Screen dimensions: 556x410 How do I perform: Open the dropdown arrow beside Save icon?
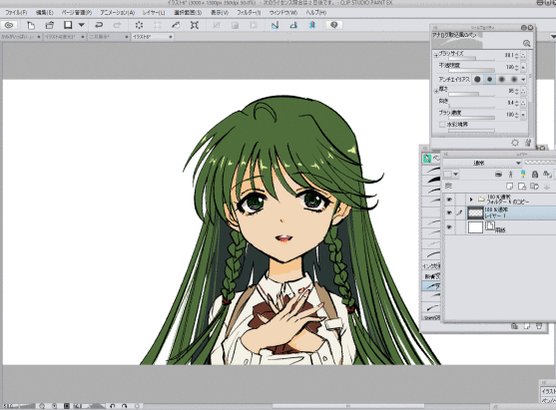(x=82, y=25)
